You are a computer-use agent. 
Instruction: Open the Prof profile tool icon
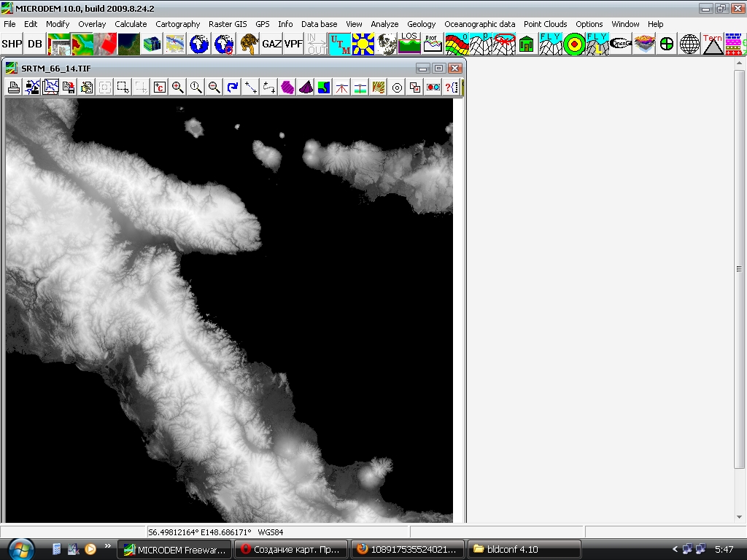point(433,44)
